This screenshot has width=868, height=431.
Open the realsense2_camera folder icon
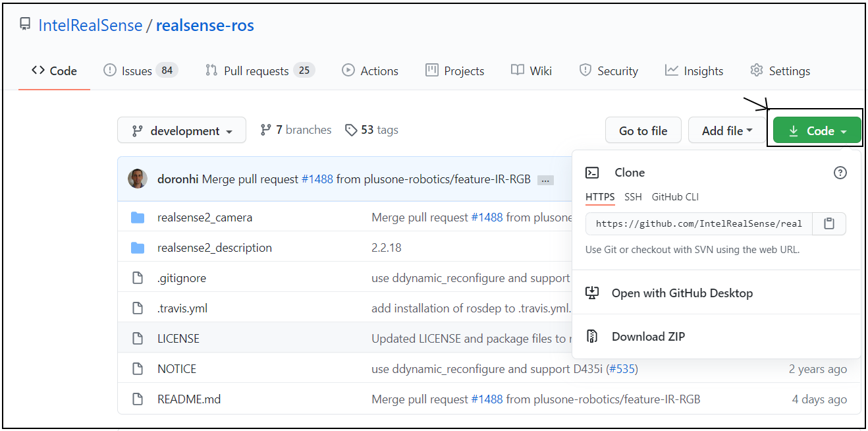[x=138, y=217]
